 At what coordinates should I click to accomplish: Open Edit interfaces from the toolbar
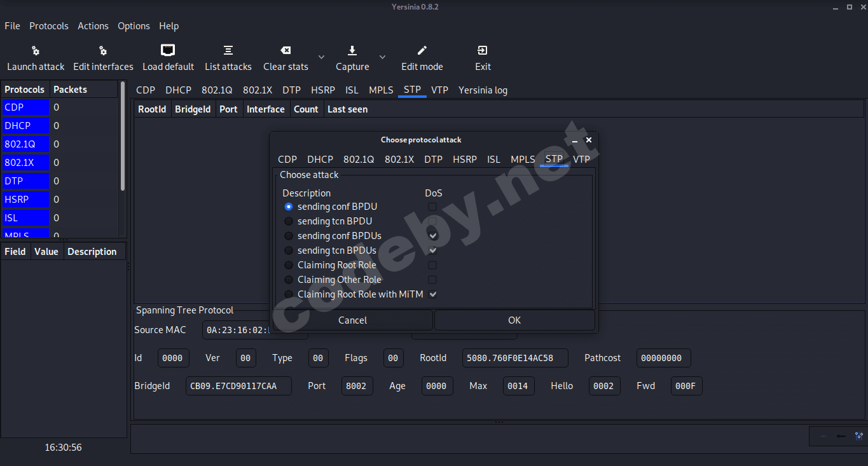coord(103,51)
